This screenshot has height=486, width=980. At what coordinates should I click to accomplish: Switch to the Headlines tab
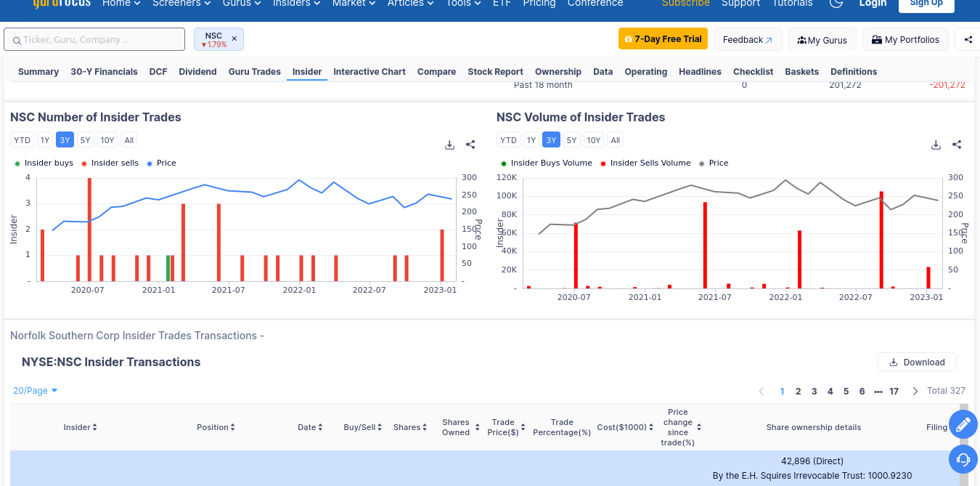(701, 72)
